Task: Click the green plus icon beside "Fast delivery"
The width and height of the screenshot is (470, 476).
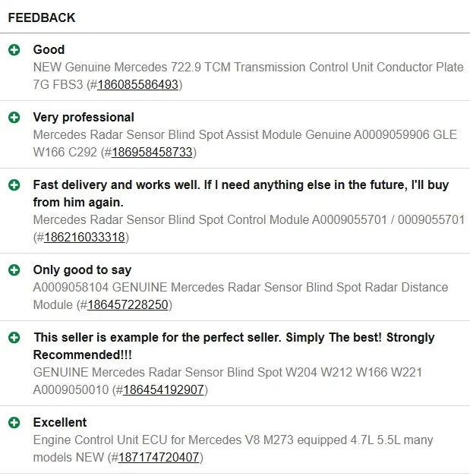Action: (14, 185)
